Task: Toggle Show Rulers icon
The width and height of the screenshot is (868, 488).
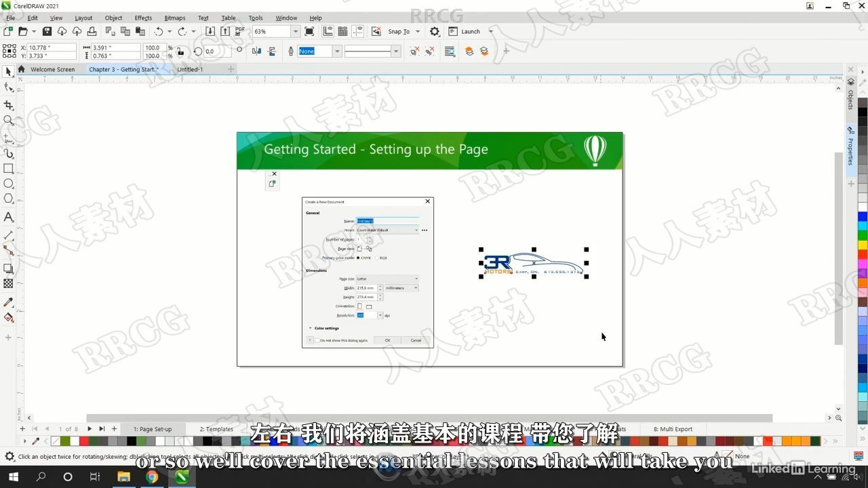Action: [328, 31]
